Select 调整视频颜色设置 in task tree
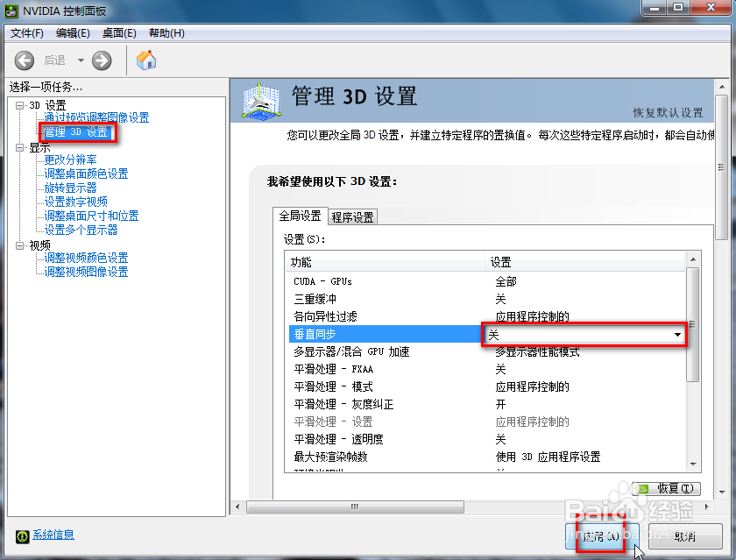736x560 pixels. coord(86,258)
